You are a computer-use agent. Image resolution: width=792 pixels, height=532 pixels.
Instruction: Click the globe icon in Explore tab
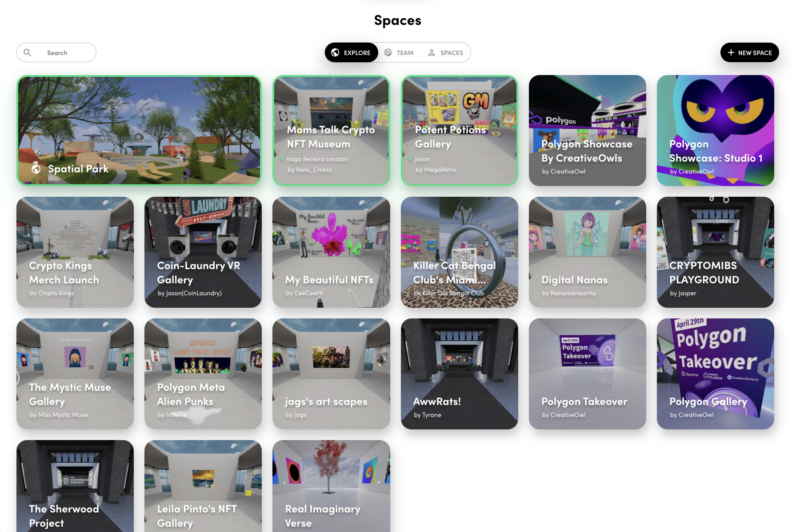(336, 52)
